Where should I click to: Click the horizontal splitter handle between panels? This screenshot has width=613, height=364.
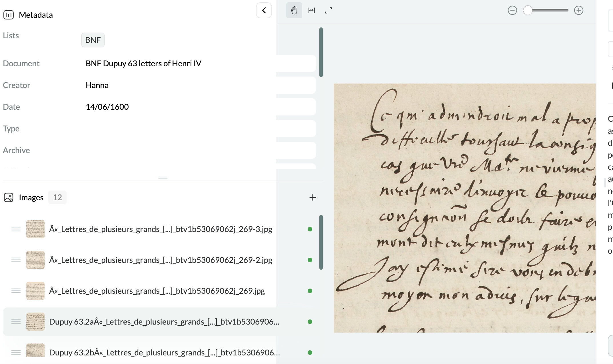tap(163, 178)
